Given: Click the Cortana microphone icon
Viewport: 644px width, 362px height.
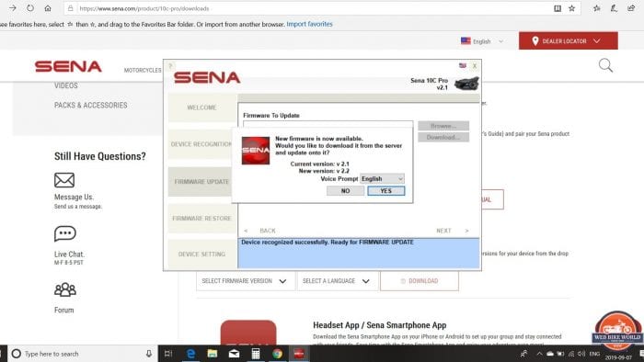Looking at the screenshot, I should tap(149, 354).
